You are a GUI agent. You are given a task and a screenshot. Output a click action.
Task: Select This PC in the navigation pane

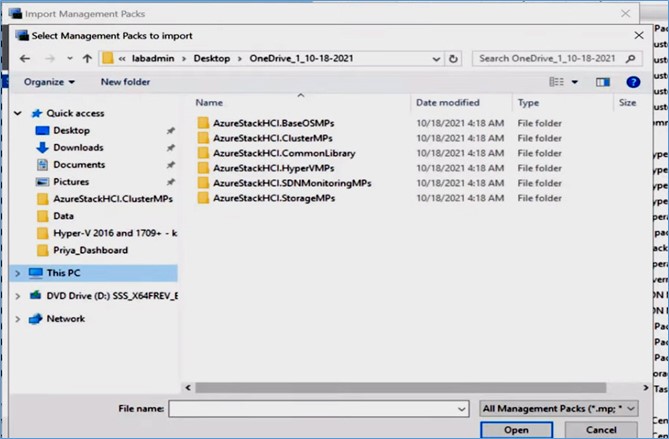tap(63, 273)
